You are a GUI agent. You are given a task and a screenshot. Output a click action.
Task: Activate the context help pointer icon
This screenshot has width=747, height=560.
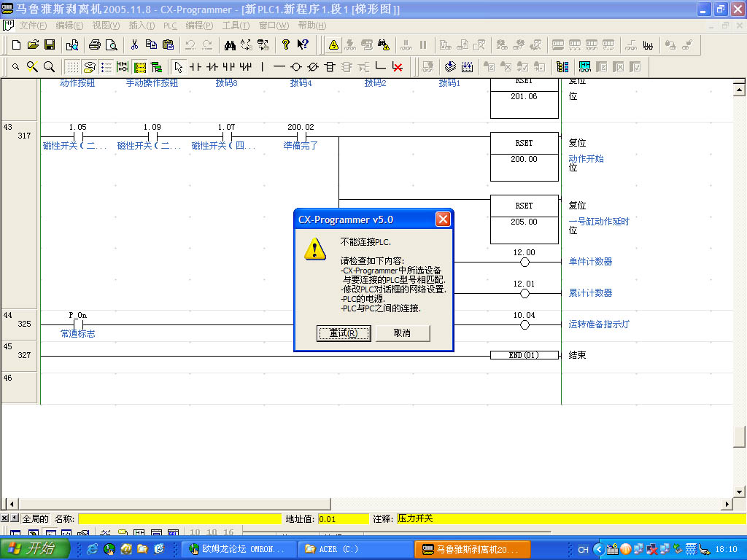(303, 44)
